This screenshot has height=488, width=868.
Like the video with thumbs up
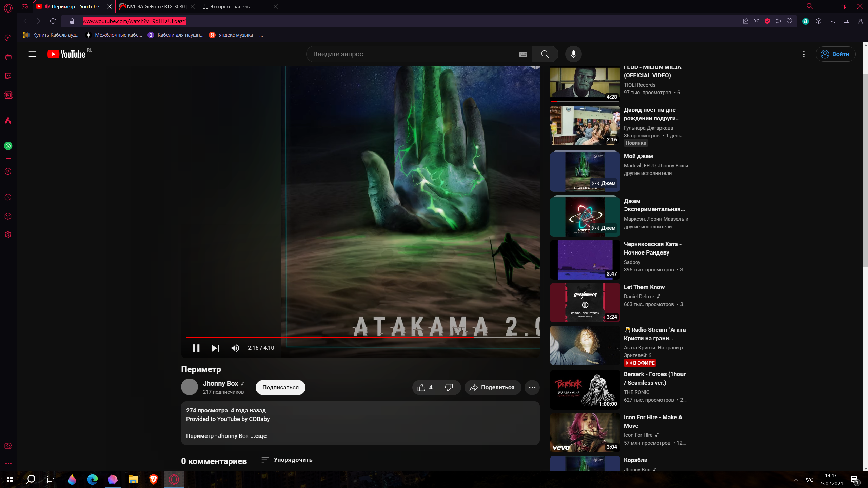tap(421, 387)
